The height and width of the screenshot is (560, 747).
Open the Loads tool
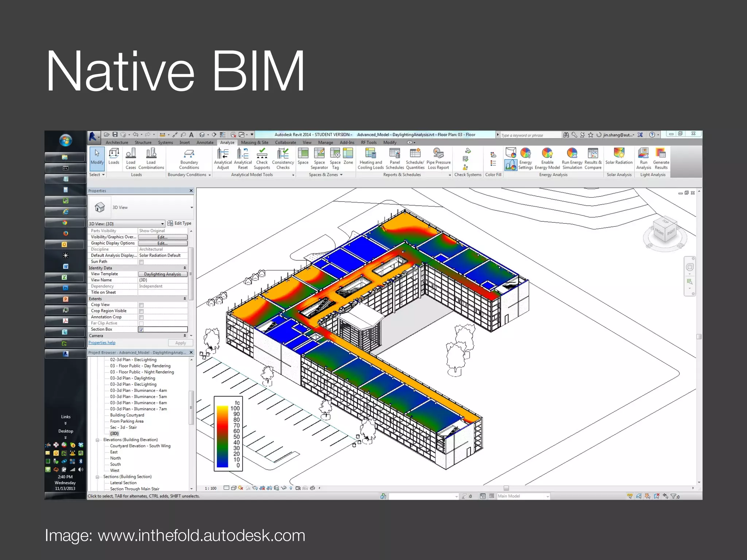tap(114, 157)
